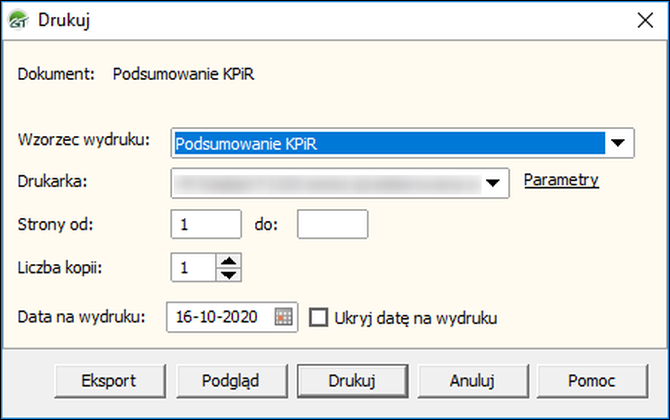Screen dimensions: 670x420
Task: Focus the Liczba kopii number field
Action: tap(192, 267)
